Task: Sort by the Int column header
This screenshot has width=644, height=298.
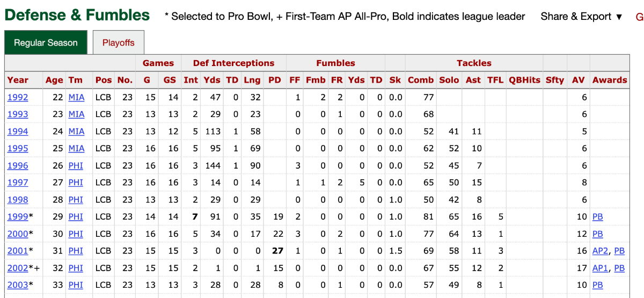Action: pyautogui.click(x=191, y=80)
